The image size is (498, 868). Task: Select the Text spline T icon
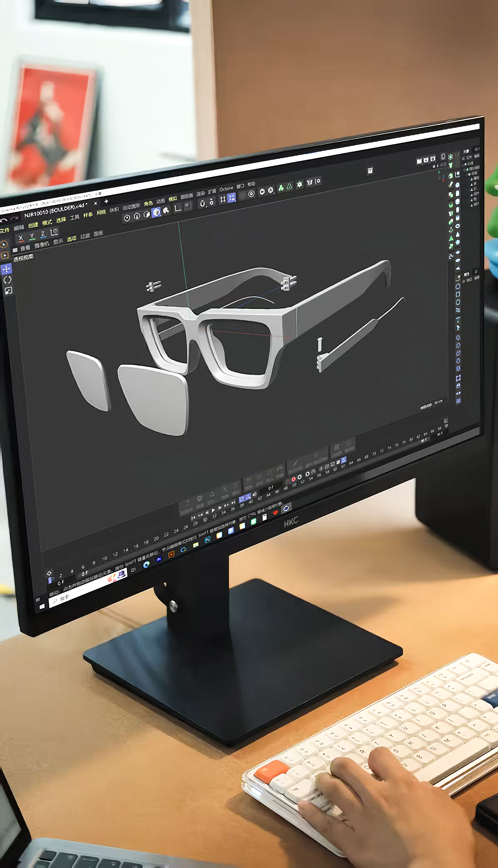[x=458, y=319]
